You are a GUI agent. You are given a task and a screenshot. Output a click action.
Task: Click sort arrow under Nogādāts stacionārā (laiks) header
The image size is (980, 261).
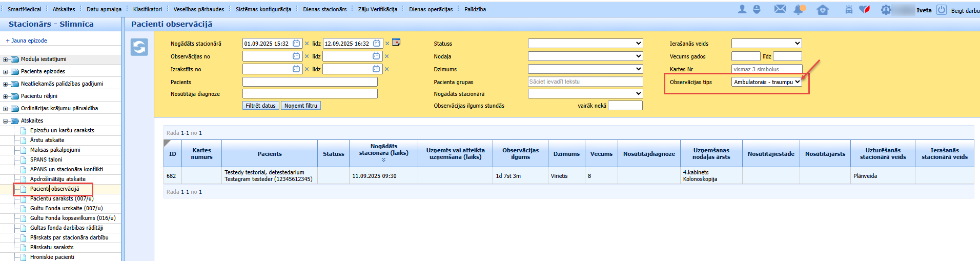pyautogui.click(x=383, y=160)
